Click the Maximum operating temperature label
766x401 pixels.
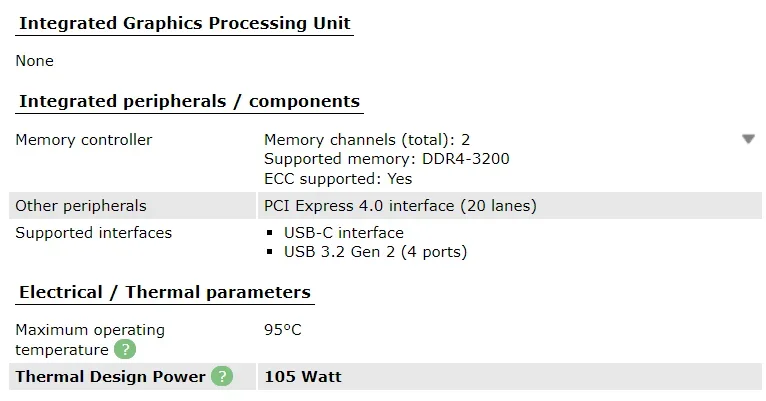(x=90, y=340)
